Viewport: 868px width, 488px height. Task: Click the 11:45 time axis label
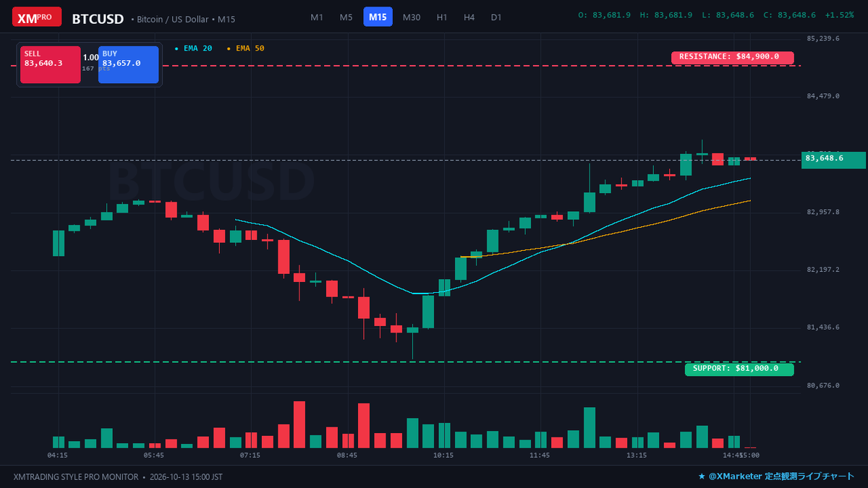click(x=540, y=455)
